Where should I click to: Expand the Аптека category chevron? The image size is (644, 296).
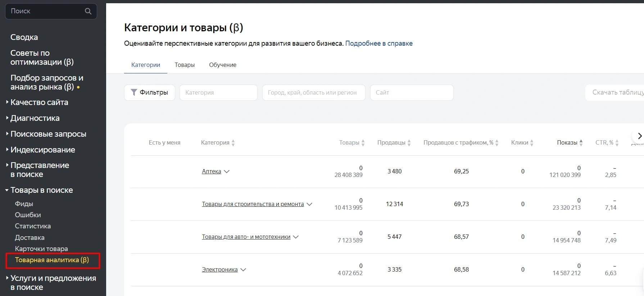tap(227, 172)
